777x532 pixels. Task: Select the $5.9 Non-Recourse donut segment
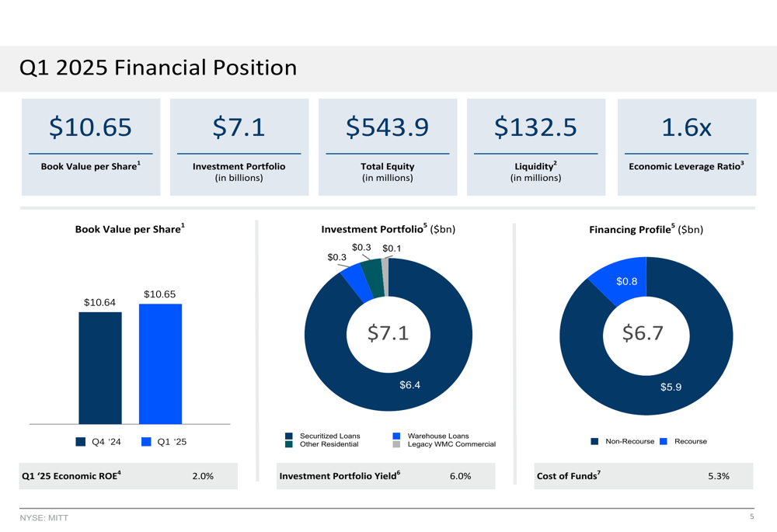click(671, 387)
